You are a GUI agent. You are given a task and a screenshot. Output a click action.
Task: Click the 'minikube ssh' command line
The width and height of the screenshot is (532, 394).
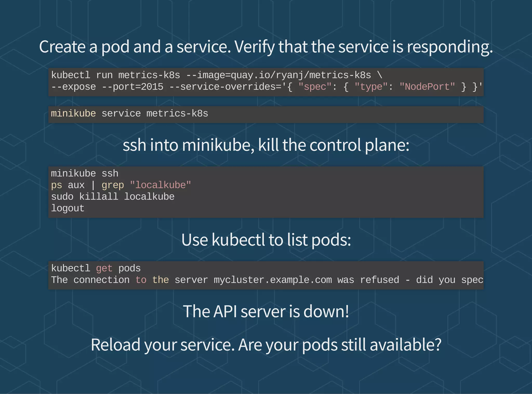coord(85,173)
